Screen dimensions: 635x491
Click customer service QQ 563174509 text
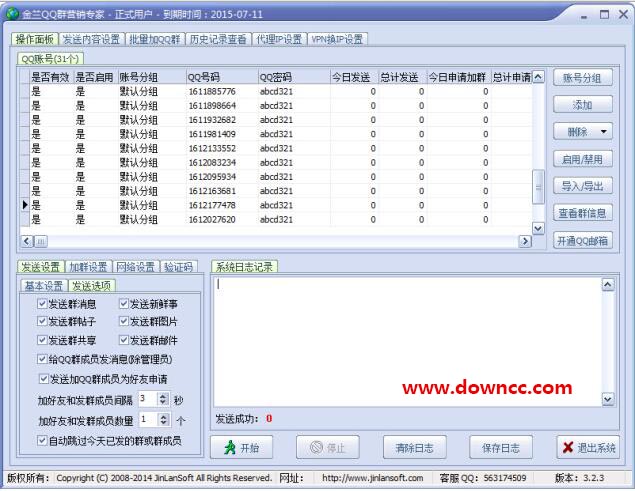point(505,478)
